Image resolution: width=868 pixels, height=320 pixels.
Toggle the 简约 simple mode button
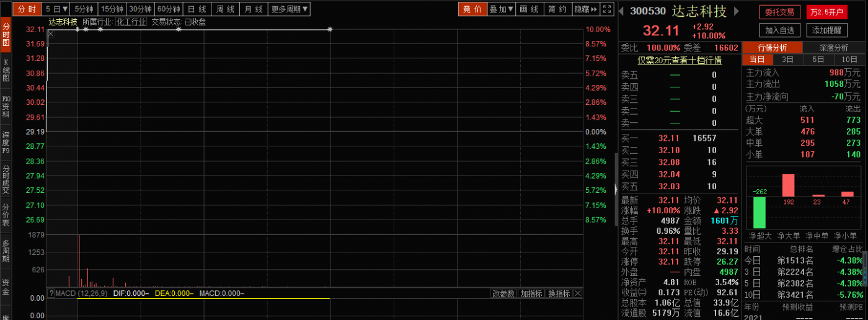[557, 9]
